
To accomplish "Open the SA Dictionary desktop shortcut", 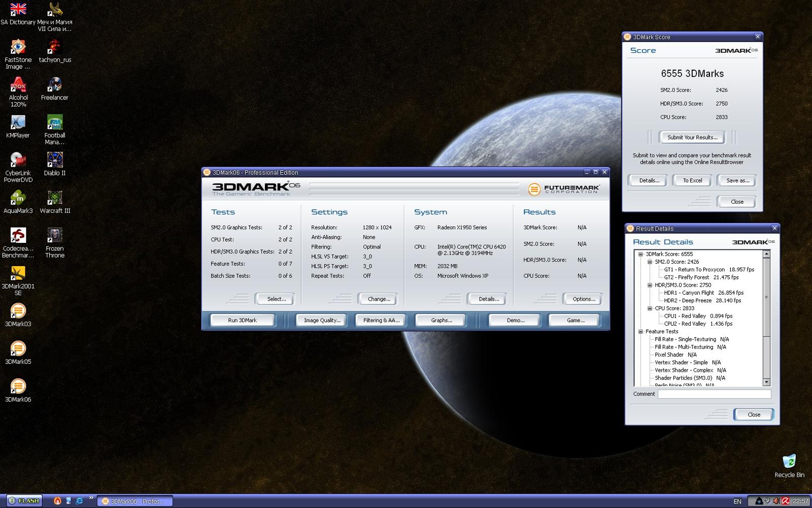I will point(18,14).
